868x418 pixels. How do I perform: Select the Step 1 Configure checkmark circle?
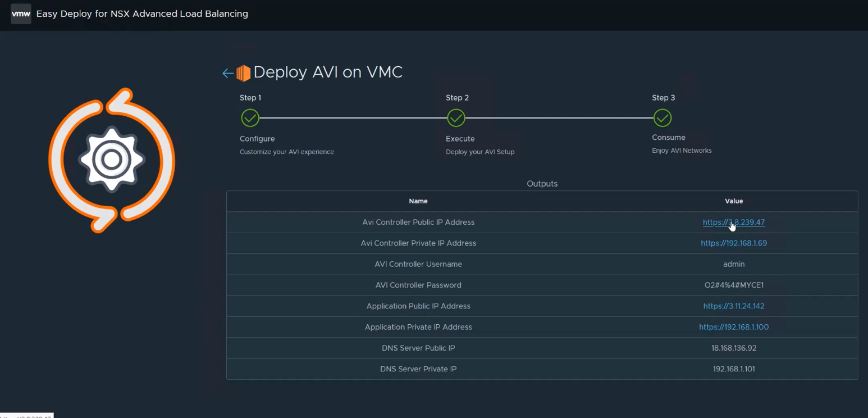250,118
